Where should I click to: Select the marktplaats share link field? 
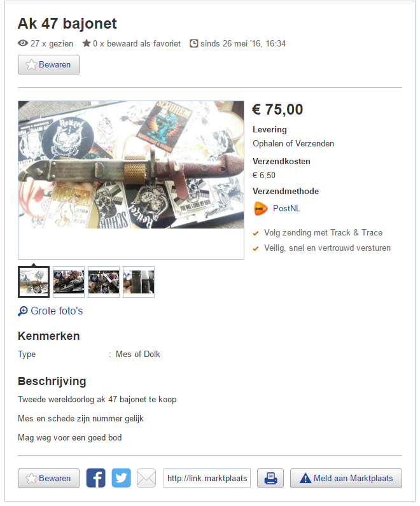[x=207, y=478]
